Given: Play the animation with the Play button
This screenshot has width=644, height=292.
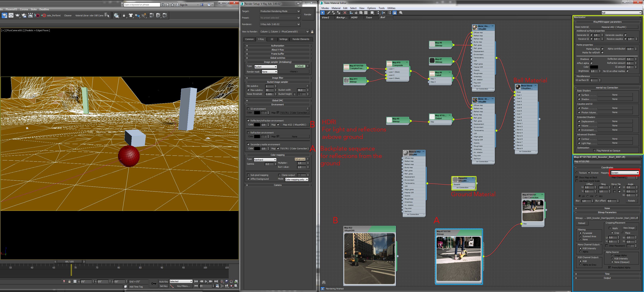Looking at the screenshot, I should 206,281.
